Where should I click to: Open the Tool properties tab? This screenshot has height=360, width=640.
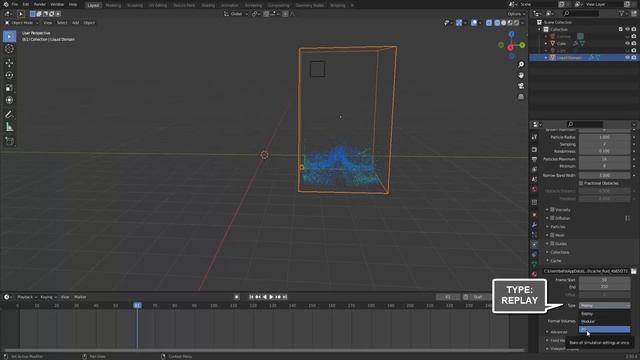[534, 137]
